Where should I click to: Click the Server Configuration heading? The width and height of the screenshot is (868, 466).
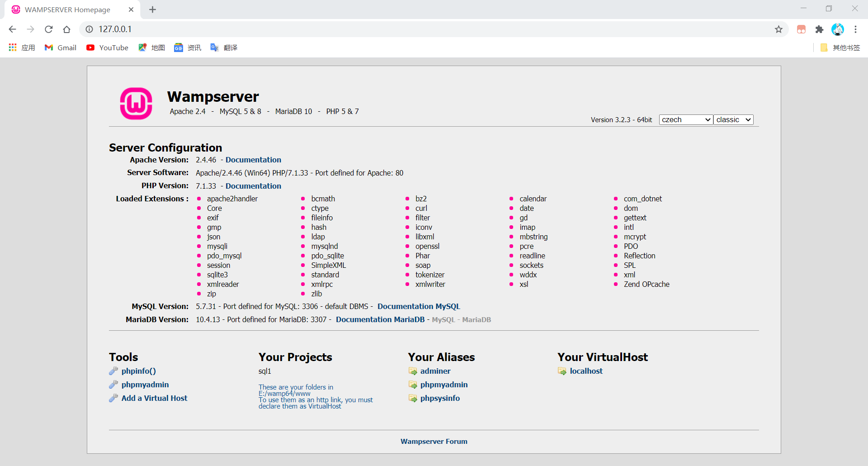tap(165, 147)
